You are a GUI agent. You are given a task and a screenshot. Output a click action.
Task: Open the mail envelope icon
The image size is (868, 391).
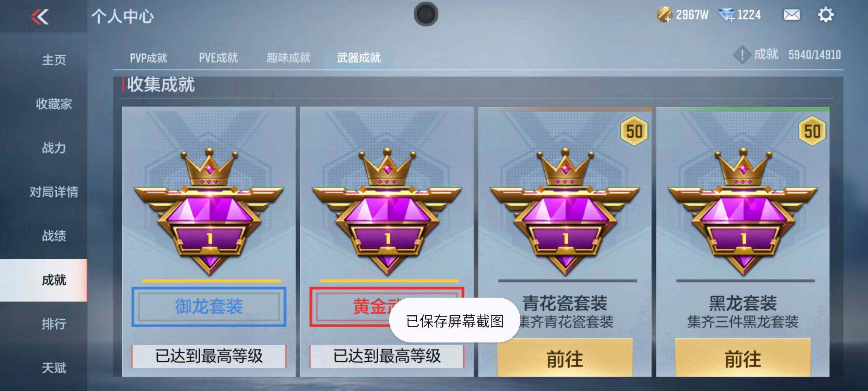tap(791, 15)
